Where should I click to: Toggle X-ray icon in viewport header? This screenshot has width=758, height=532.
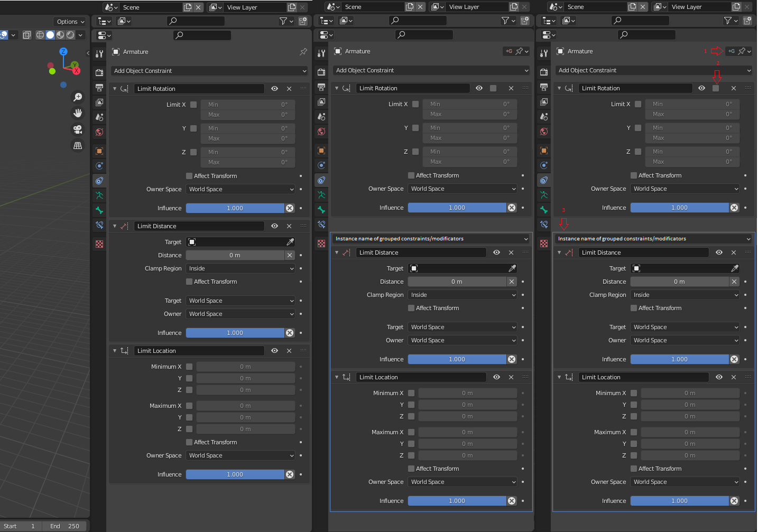pos(27,35)
